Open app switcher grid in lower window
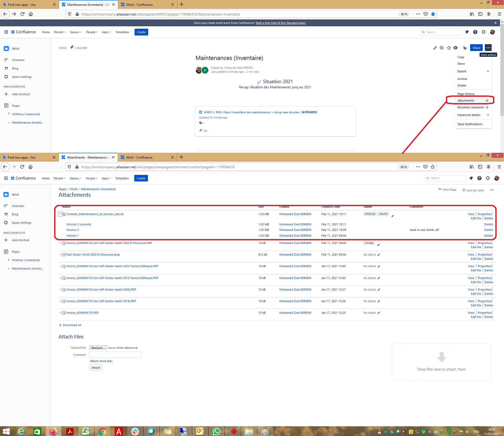The width and height of the screenshot is (504, 436). [x=6, y=178]
